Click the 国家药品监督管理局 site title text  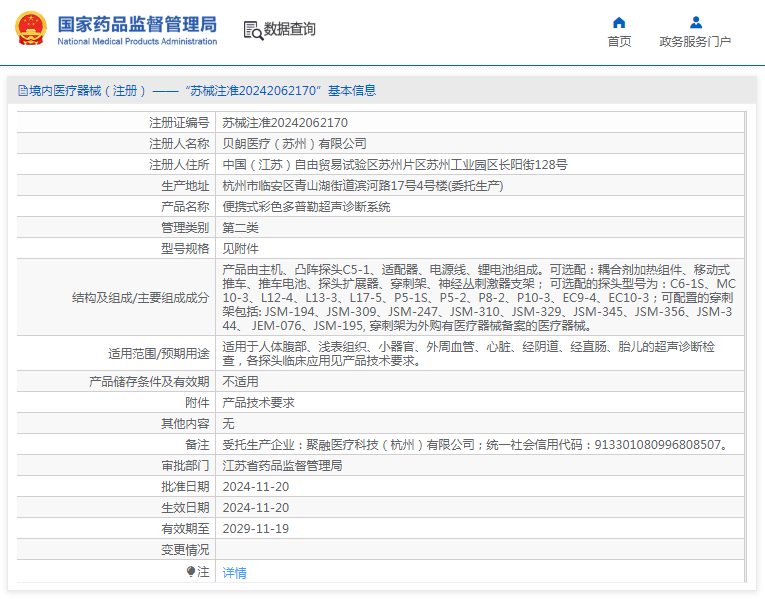click(x=136, y=23)
